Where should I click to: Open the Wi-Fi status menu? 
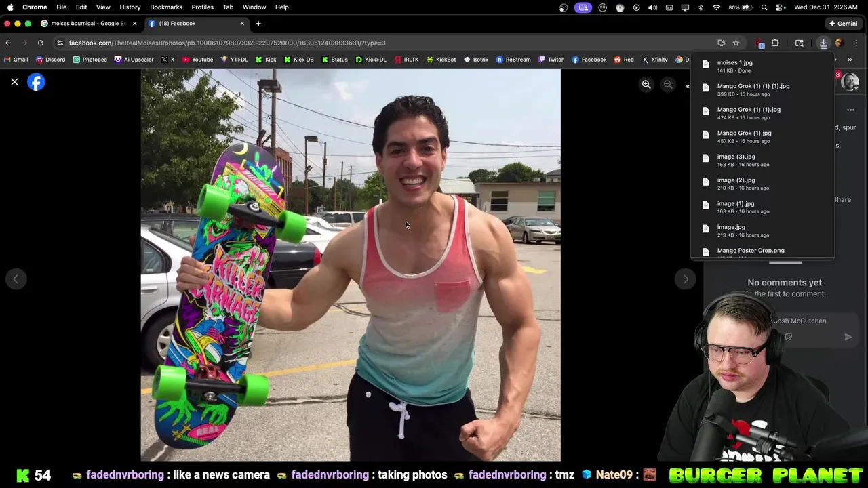tap(717, 7)
